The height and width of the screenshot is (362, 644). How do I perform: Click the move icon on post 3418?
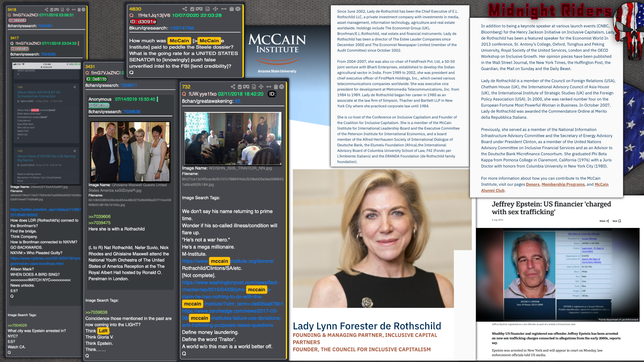[x=68, y=10]
